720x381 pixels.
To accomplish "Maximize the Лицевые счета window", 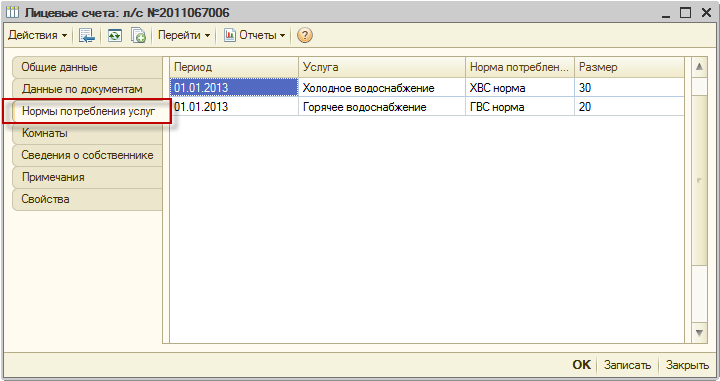I will (x=685, y=13).
